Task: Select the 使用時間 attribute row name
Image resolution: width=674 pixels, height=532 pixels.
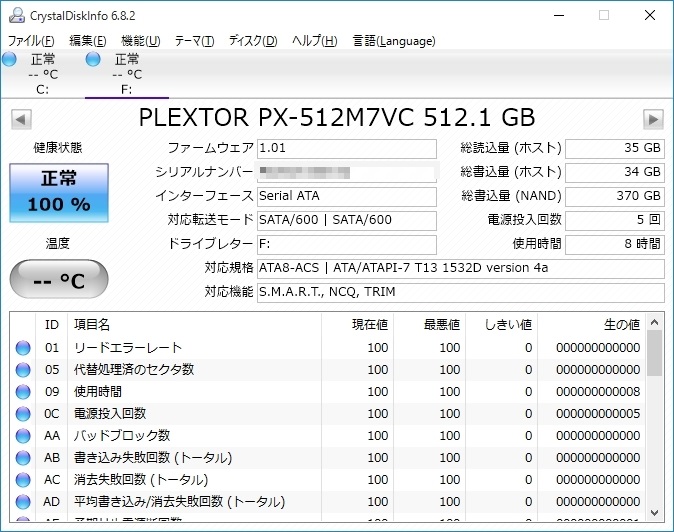Action: [98, 392]
